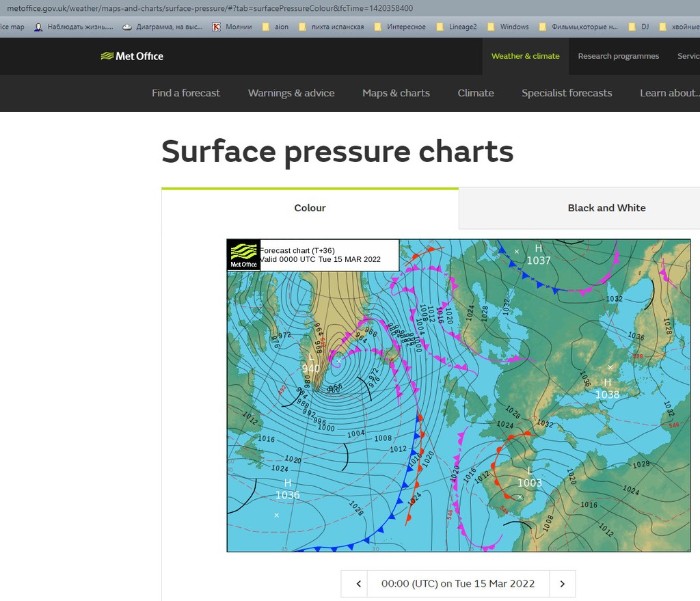Open the Диаграмма bookmark
This screenshot has width=700, height=601.
click(x=163, y=27)
